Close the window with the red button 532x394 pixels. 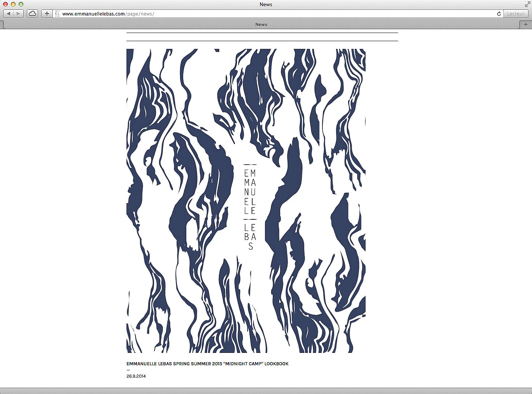coord(5,4)
